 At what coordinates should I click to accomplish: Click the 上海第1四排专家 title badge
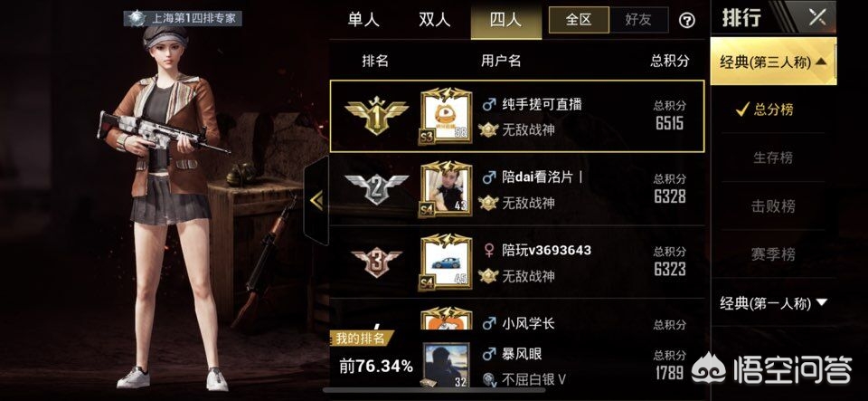pyautogui.click(x=183, y=18)
